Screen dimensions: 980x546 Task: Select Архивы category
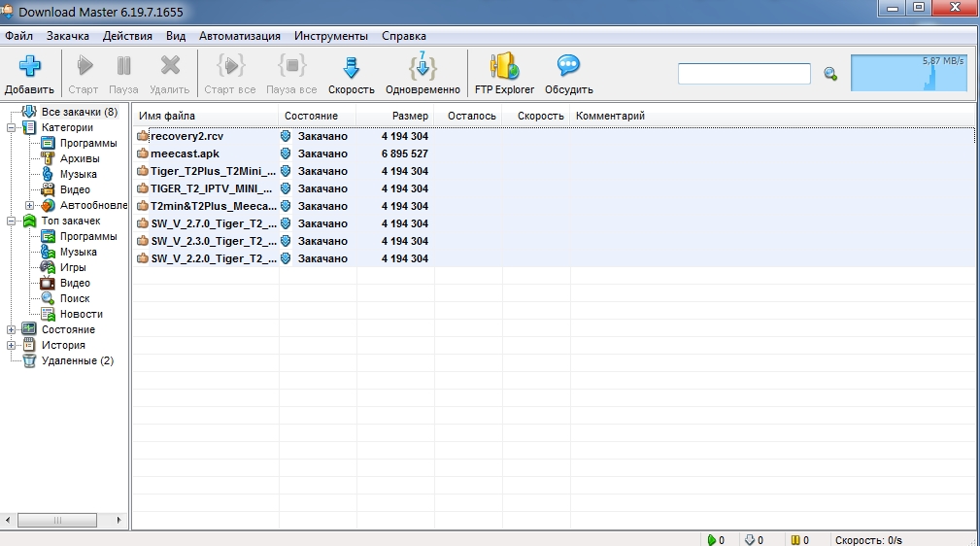coord(80,159)
